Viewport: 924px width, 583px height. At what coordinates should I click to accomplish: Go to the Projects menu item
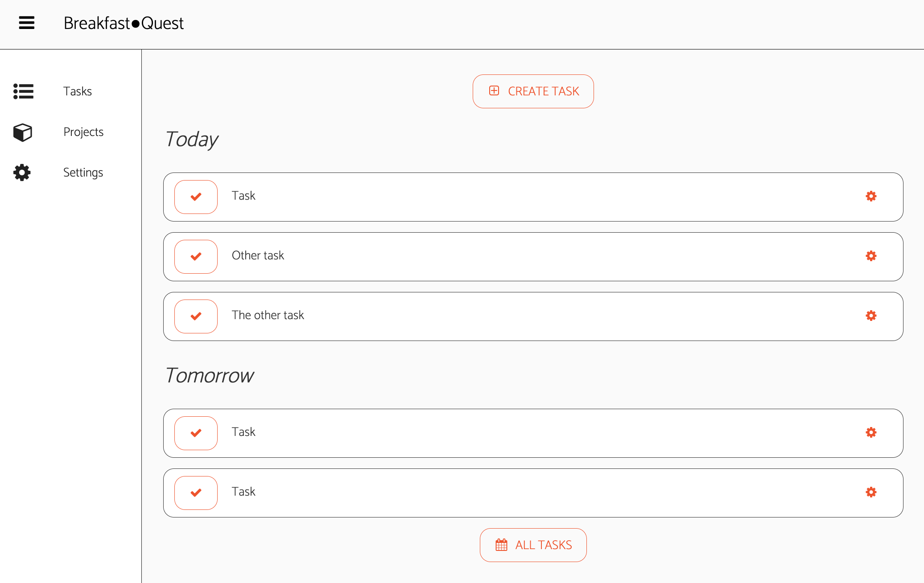pos(83,132)
